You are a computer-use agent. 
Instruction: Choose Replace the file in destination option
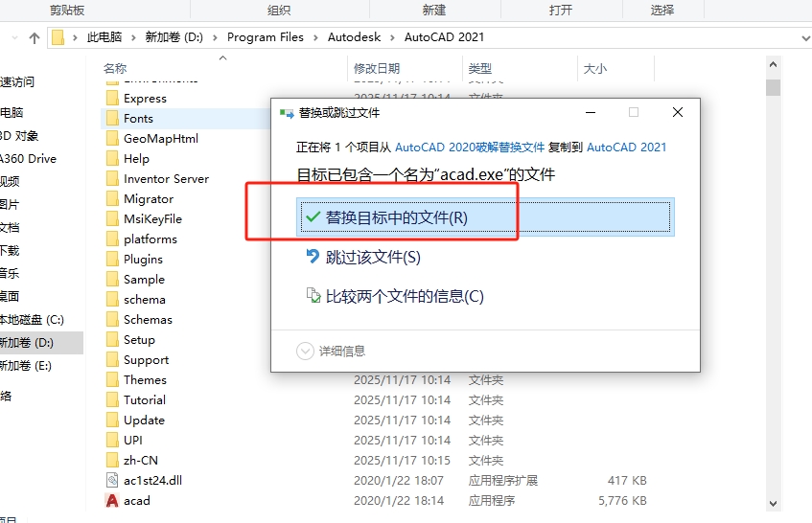(x=485, y=217)
